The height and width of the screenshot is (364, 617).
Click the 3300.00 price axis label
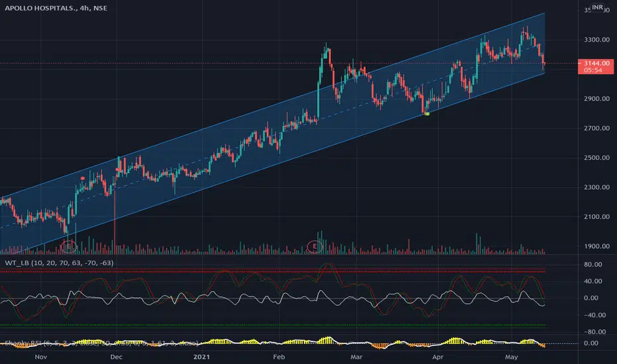(596, 40)
